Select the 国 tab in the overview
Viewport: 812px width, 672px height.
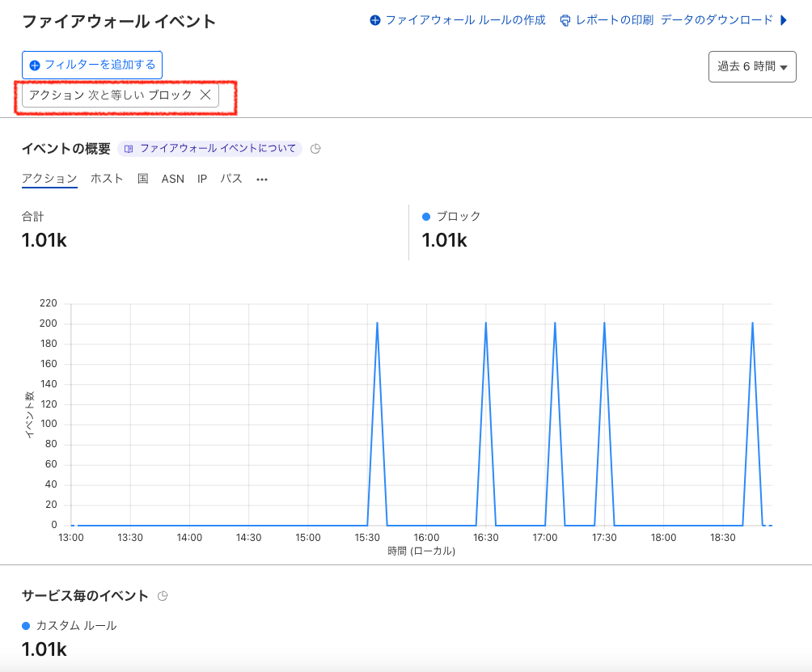coord(142,179)
